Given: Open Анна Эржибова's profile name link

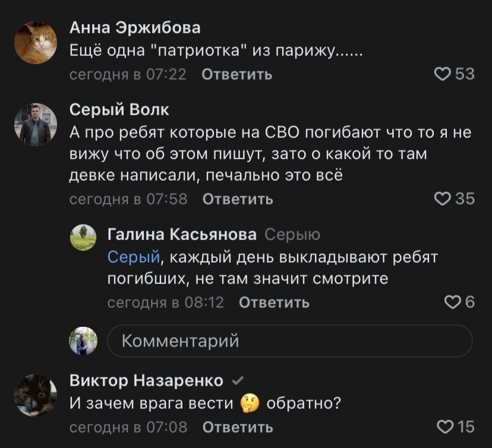Looking at the screenshot, I should 135,27.
